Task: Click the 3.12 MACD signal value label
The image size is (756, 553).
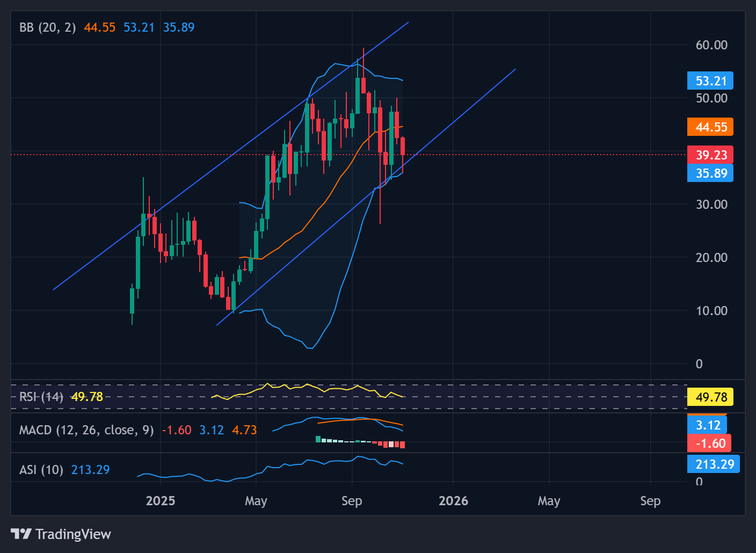Action: pos(708,425)
